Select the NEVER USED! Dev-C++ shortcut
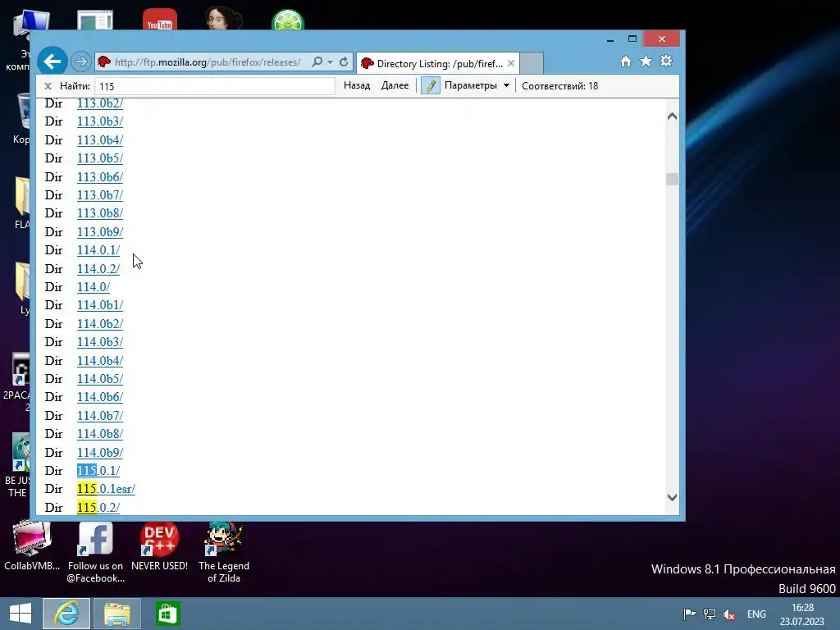Image resolution: width=840 pixels, height=630 pixels. coord(159,546)
